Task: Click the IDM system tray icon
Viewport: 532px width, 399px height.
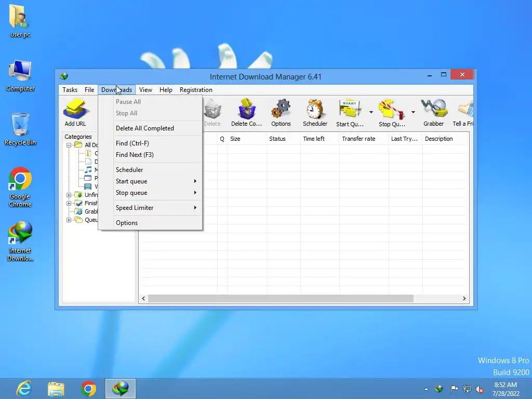Action: coord(439,389)
